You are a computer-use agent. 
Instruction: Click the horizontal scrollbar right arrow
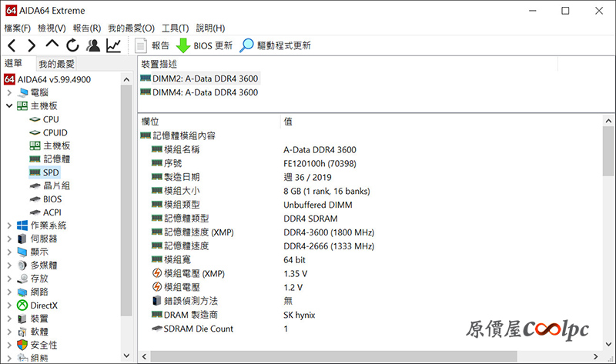click(596, 356)
